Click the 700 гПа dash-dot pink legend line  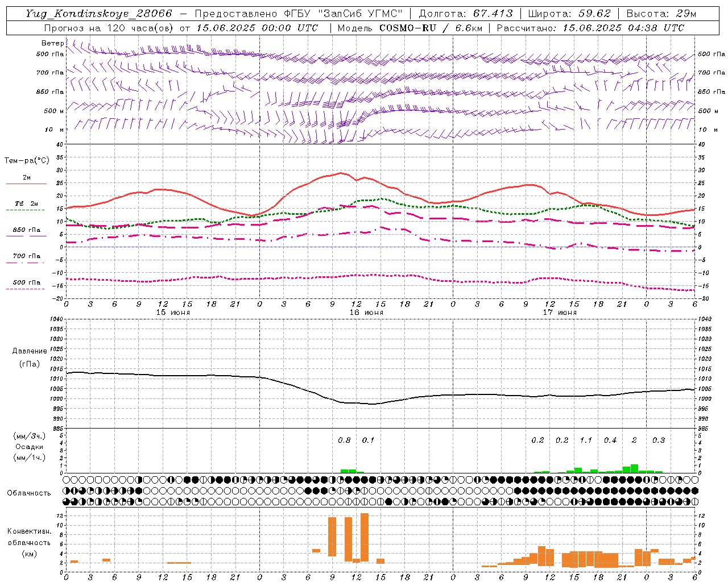26,263
